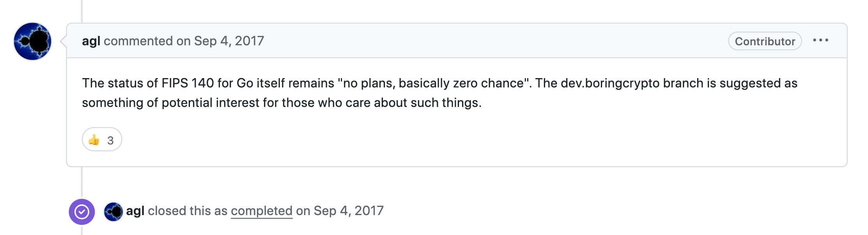Screen dimensions: 868x235
Task: Open agl's large Mandelbrot profile avatar
Action: (32, 41)
